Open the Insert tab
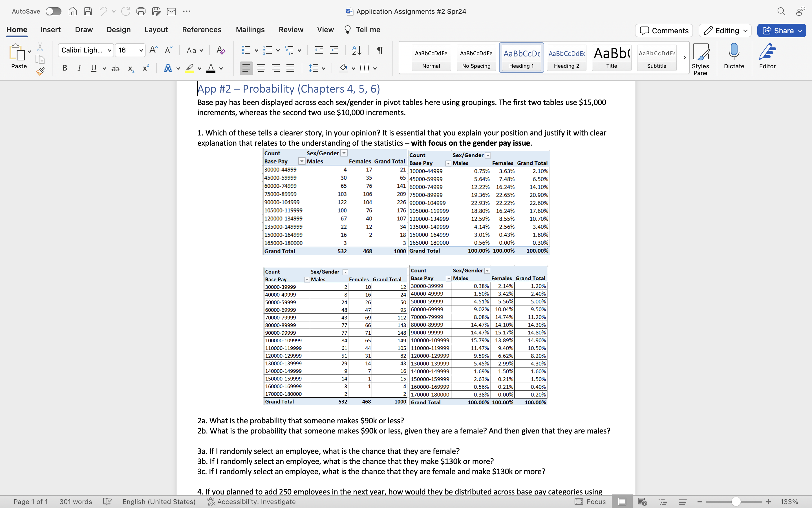The height and width of the screenshot is (508, 812). [51, 30]
